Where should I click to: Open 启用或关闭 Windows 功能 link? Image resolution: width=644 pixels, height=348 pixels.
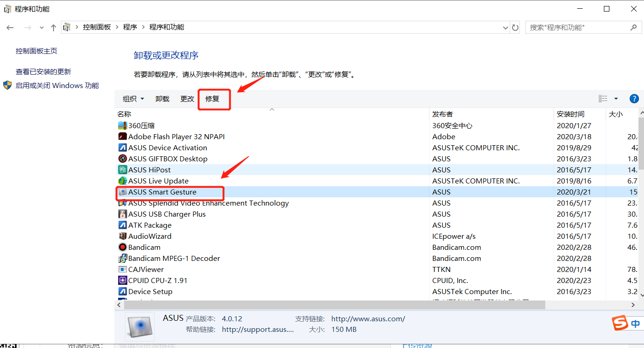click(57, 86)
